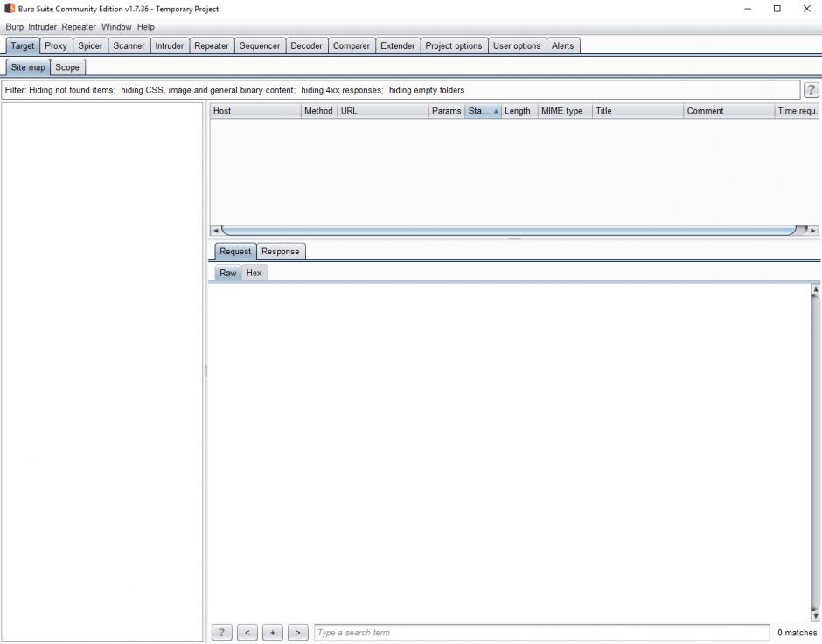The height and width of the screenshot is (644, 822).
Task: Click the search term input field
Action: 541,633
